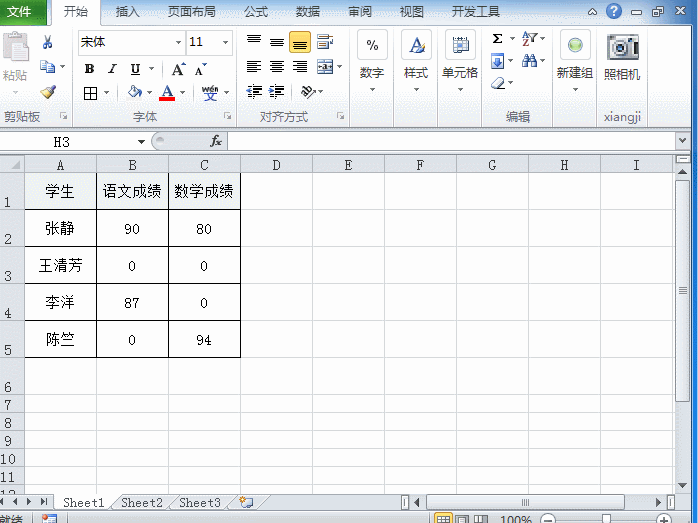Click Sort and Filter icon
This screenshot has width=698, height=523.
click(x=529, y=38)
